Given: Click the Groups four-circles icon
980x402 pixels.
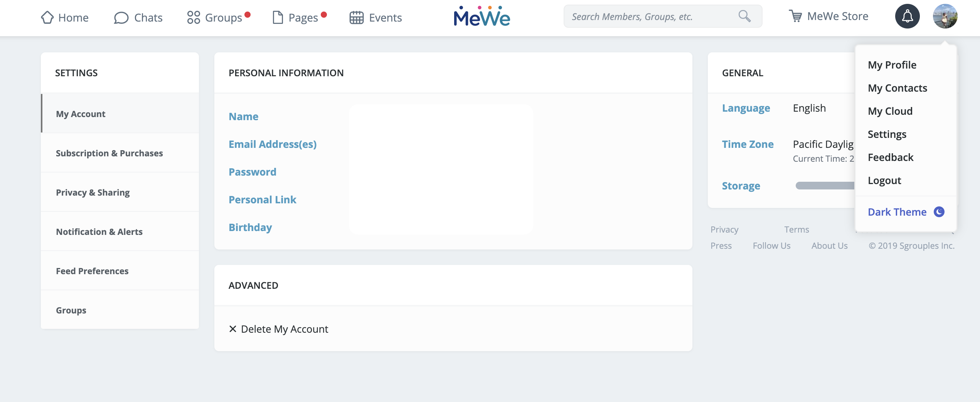Looking at the screenshot, I should (x=194, y=17).
